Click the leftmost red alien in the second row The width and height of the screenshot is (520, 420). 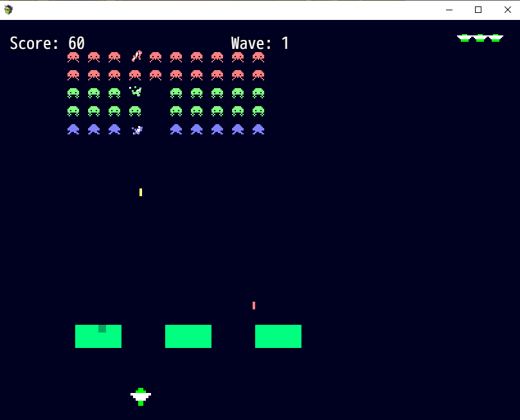click(x=73, y=75)
